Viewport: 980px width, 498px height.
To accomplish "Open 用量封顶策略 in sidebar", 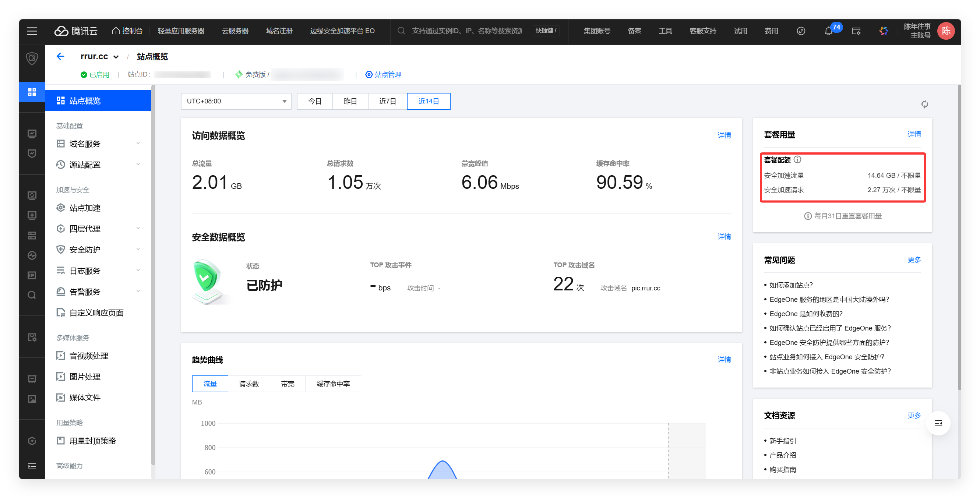I will 98,441.
